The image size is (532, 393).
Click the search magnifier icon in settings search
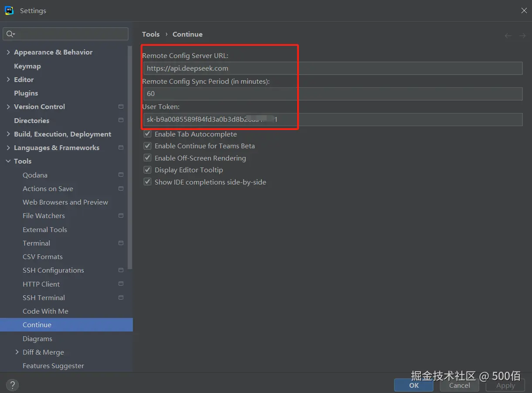coord(10,34)
